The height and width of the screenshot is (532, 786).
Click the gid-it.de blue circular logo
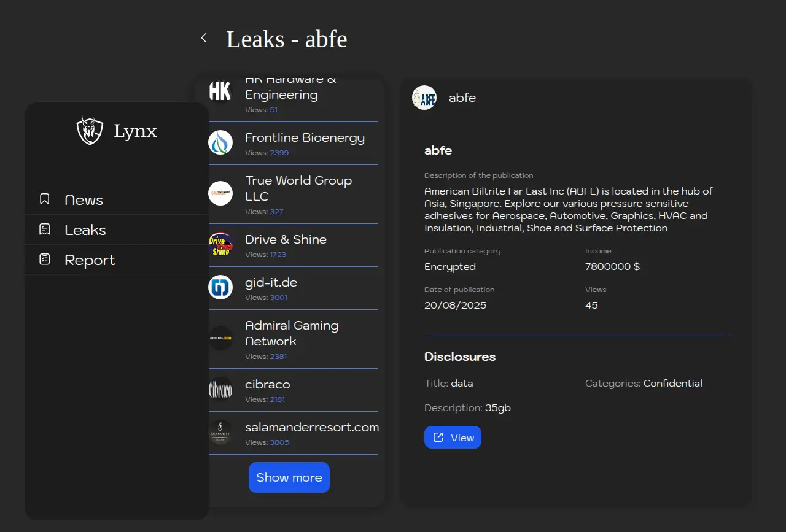[220, 288]
